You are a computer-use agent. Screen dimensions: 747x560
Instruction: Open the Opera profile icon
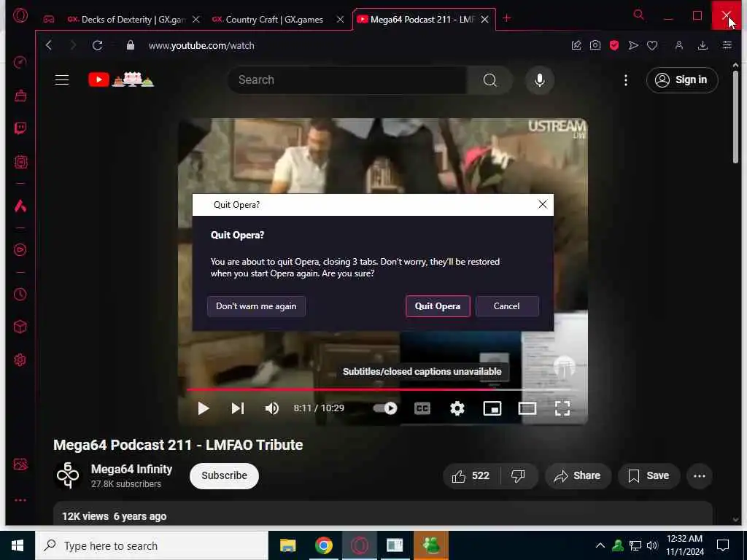(679, 45)
